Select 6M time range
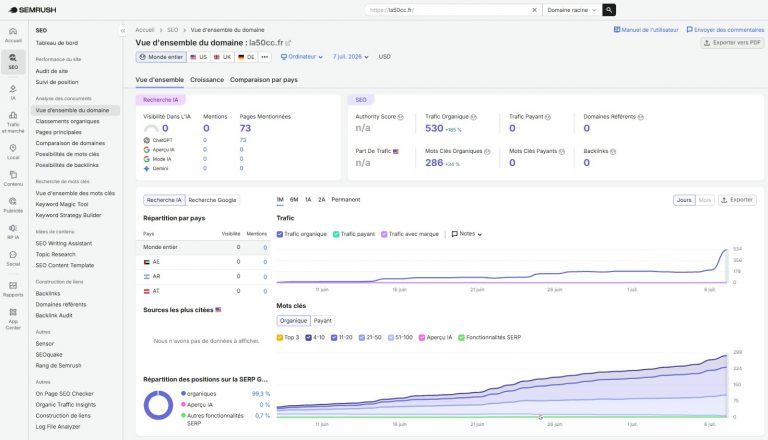Image resolution: width=768 pixels, height=440 pixels. 294,200
